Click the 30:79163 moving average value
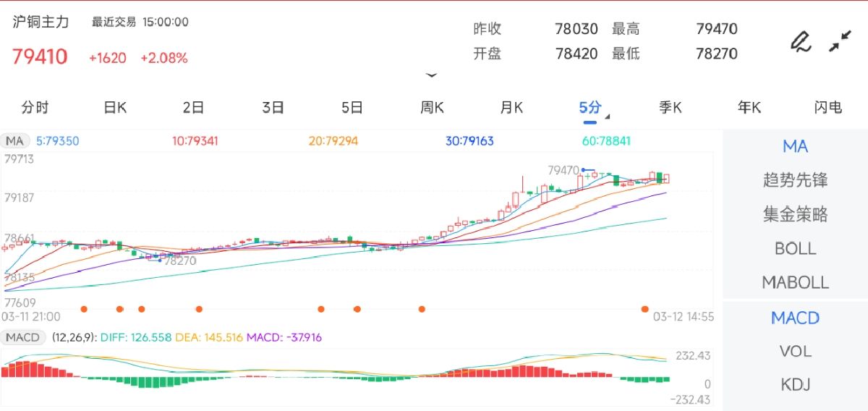The height and width of the screenshot is (411, 868). (x=469, y=141)
